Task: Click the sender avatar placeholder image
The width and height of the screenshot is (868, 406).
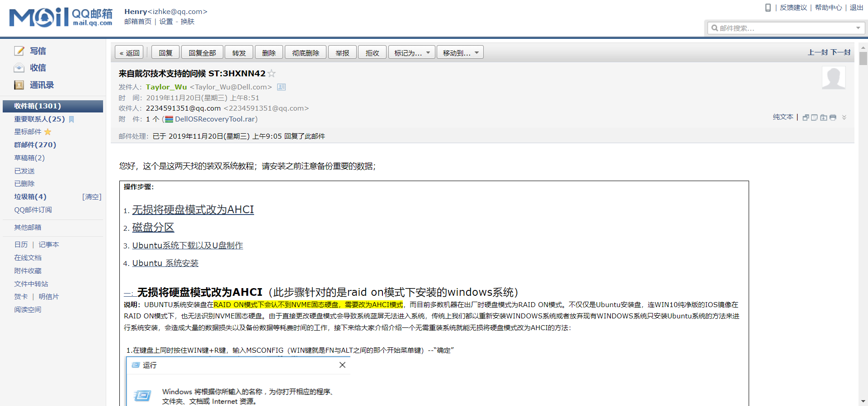Action: coord(834,78)
